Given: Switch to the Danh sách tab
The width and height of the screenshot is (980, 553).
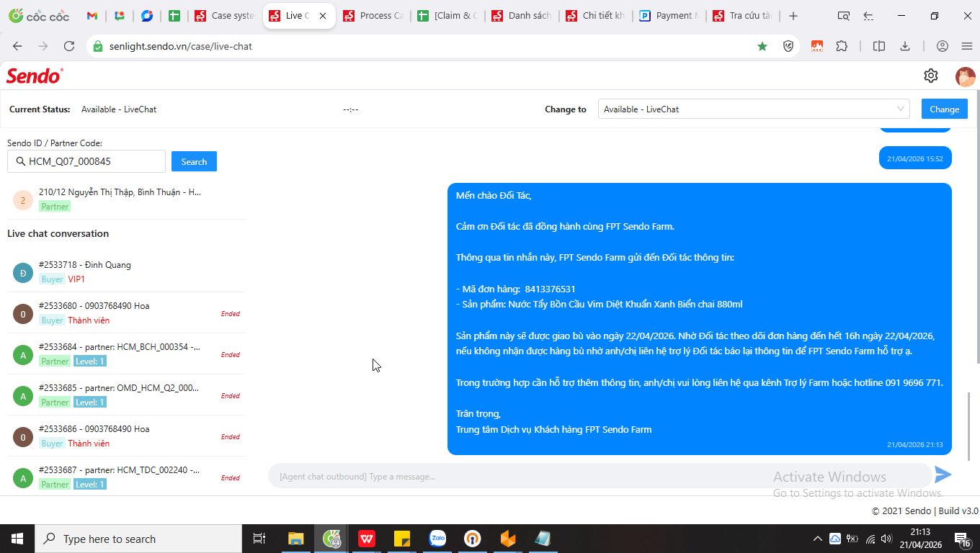Looking at the screenshot, I should point(522,16).
